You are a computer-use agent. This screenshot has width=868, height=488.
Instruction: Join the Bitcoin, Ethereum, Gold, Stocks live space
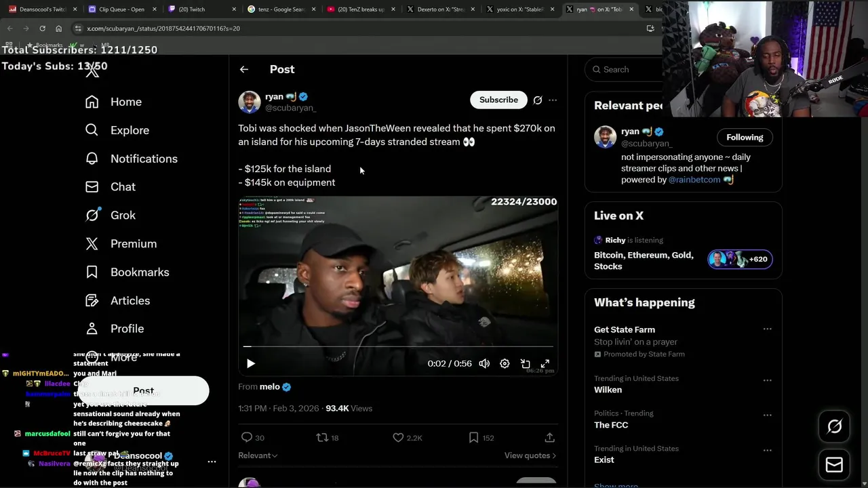644,260
